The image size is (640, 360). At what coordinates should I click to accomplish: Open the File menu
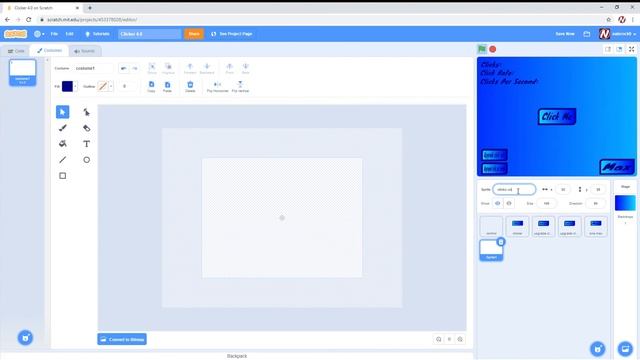click(x=54, y=34)
